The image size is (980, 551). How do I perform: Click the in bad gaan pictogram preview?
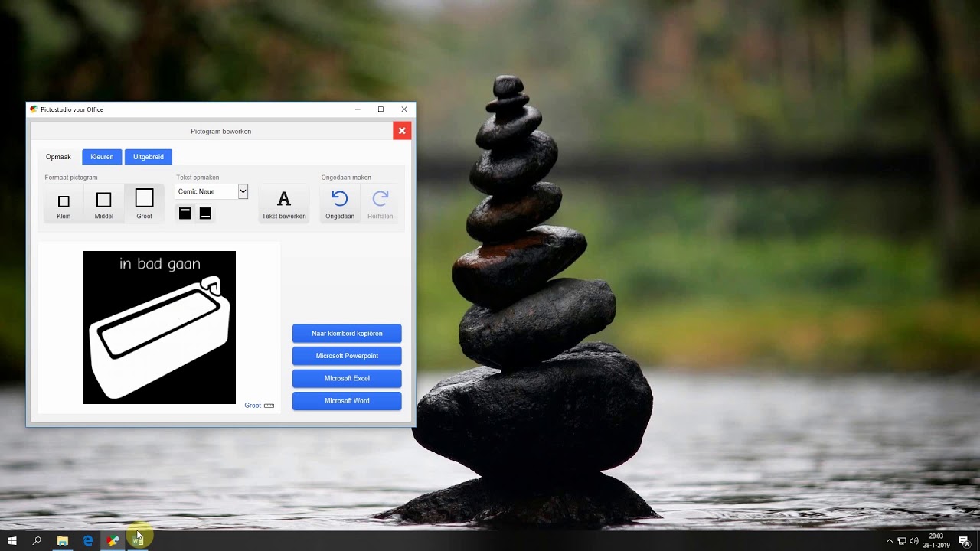(159, 328)
